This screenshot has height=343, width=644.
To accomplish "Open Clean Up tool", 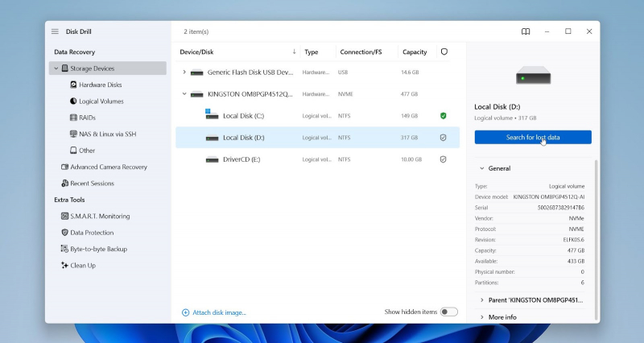I will click(83, 266).
